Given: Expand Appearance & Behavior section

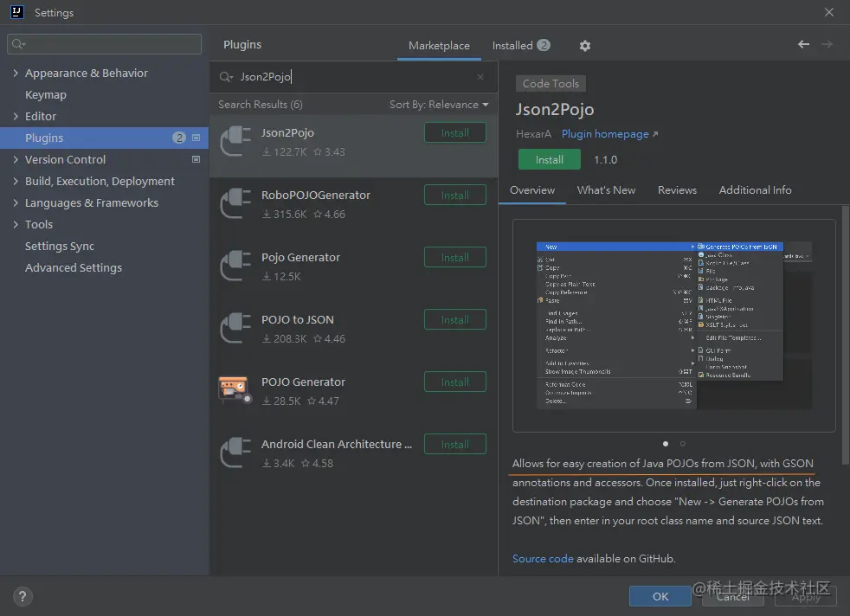Looking at the screenshot, I should pos(16,73).
